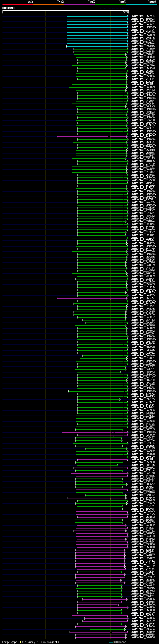Click the label UniRef100_C1G2K1
This screenshot has height=644, width=159.
click(x=143, y=306)
